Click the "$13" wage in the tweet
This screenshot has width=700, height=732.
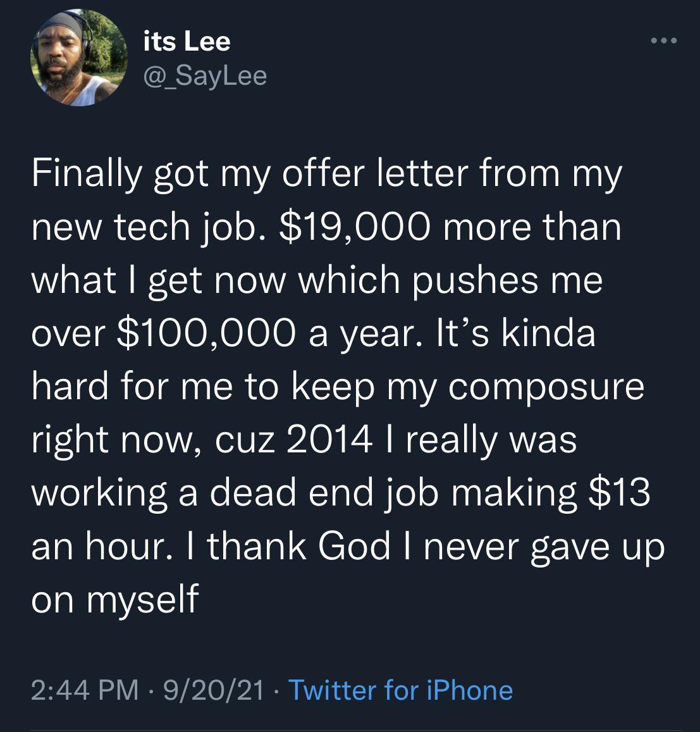(618, 492)
